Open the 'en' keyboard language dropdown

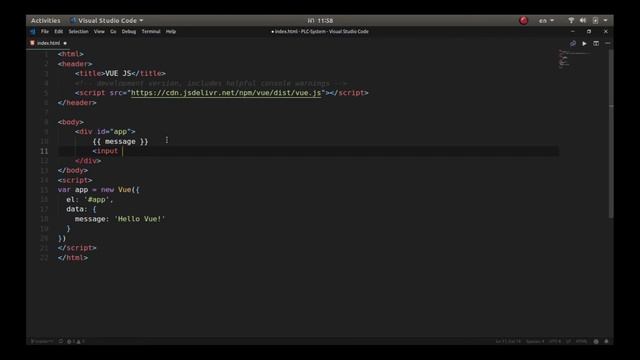click(546, 20)
